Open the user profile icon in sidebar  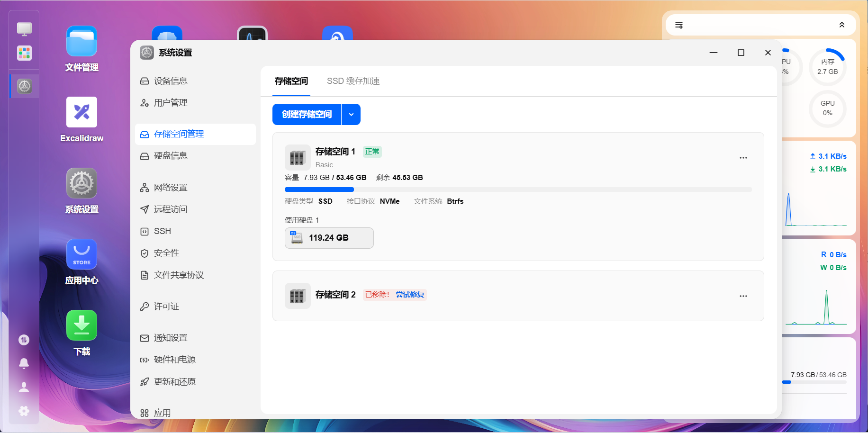click(x=24, y=387)
